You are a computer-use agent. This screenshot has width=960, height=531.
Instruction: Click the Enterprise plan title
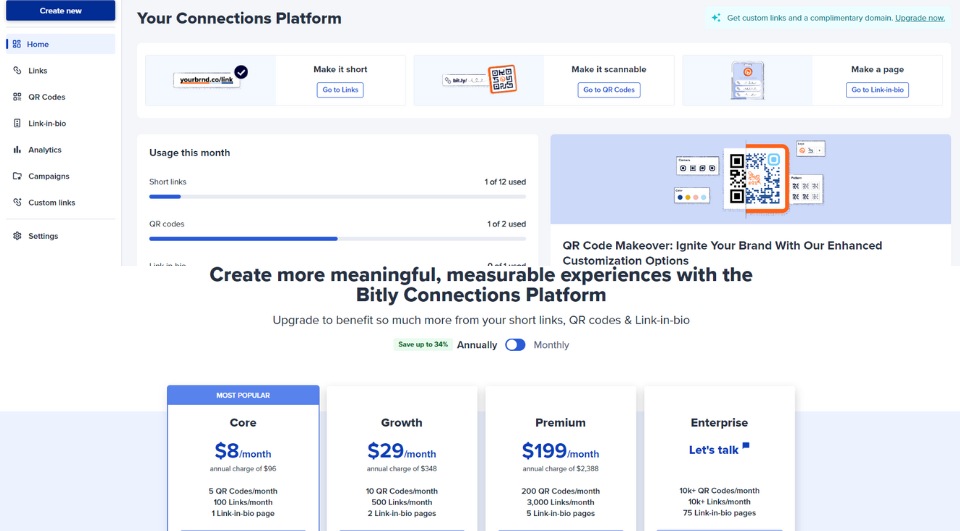pos(719,423)
